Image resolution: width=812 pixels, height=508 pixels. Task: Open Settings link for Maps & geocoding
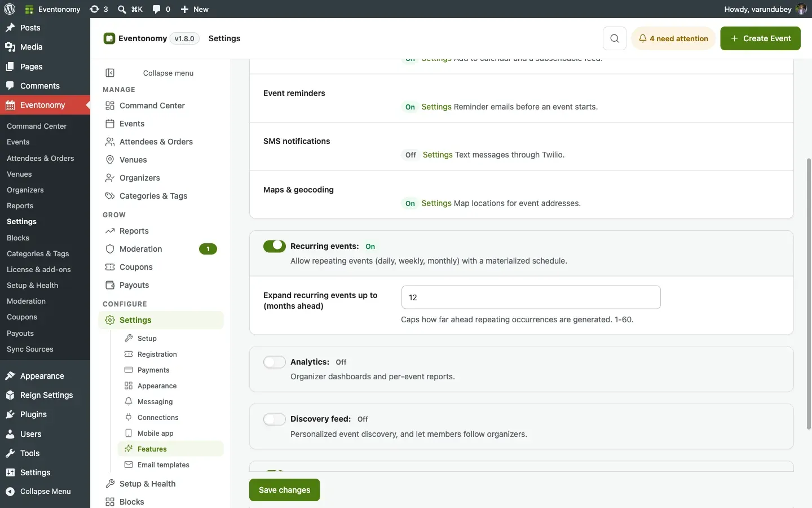pos(436,203)
